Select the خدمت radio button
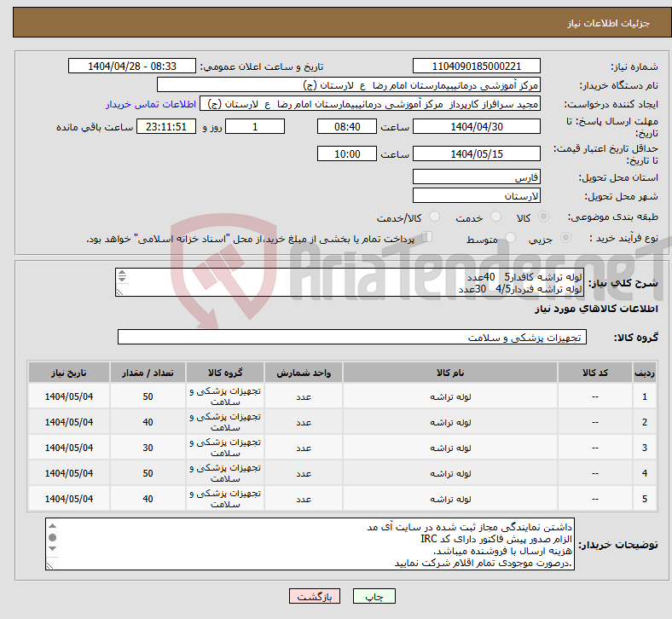This screenshot has height=619, width=672. coord(495,217)
